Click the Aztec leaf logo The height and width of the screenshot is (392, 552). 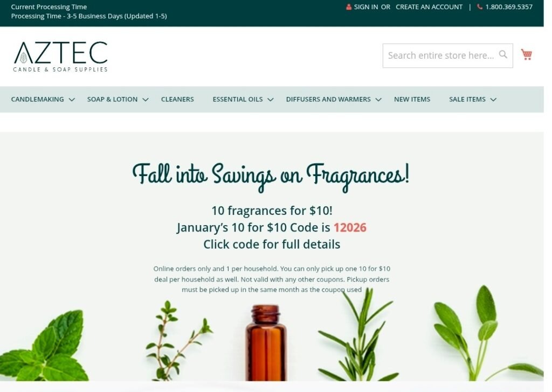tap(60, 56)
